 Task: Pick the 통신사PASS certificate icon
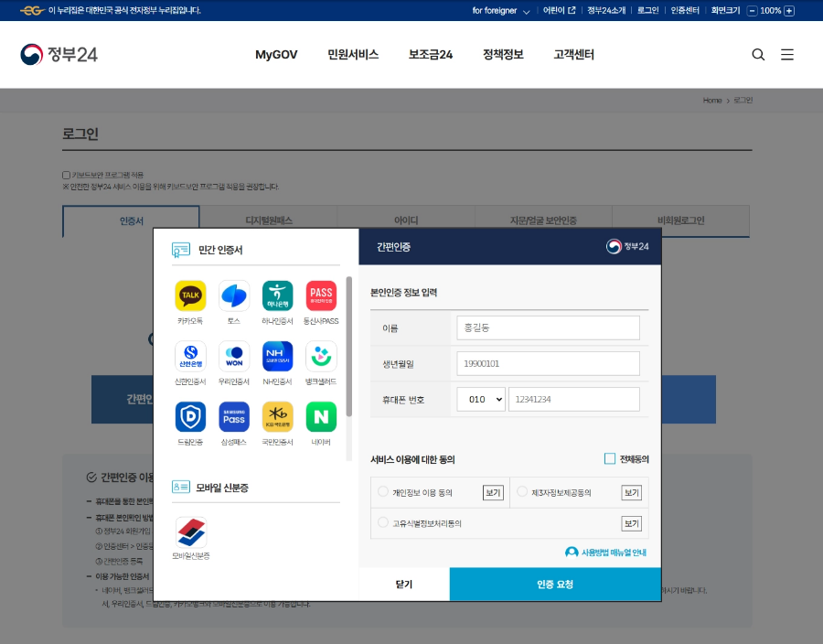point(321,295)
